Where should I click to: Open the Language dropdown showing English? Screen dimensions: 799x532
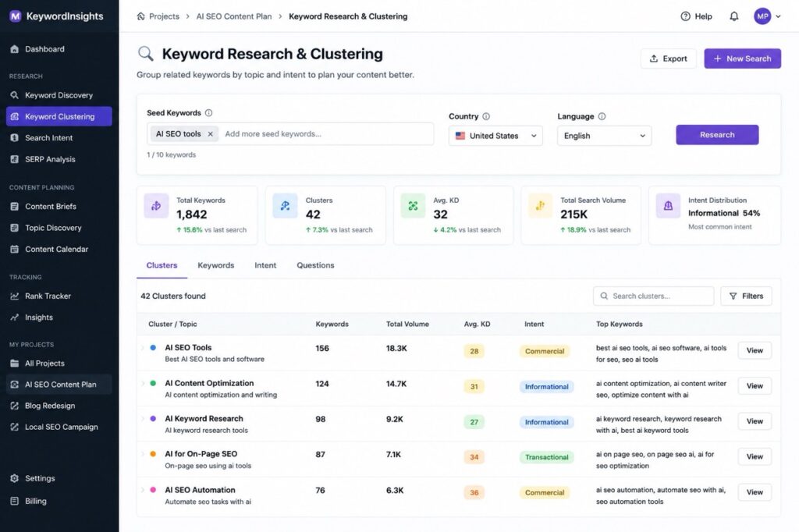(605, 136)
